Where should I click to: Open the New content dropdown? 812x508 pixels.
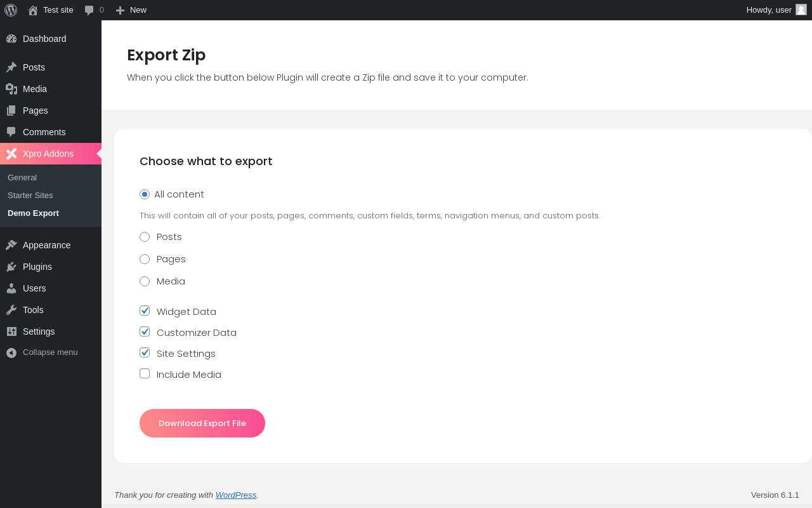pyautogui.click(x=131, y=10)
